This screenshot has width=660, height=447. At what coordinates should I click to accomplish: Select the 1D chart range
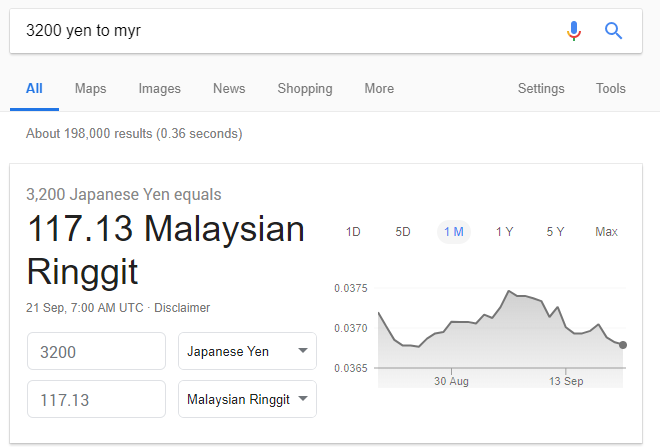click(x=353, y=232)
